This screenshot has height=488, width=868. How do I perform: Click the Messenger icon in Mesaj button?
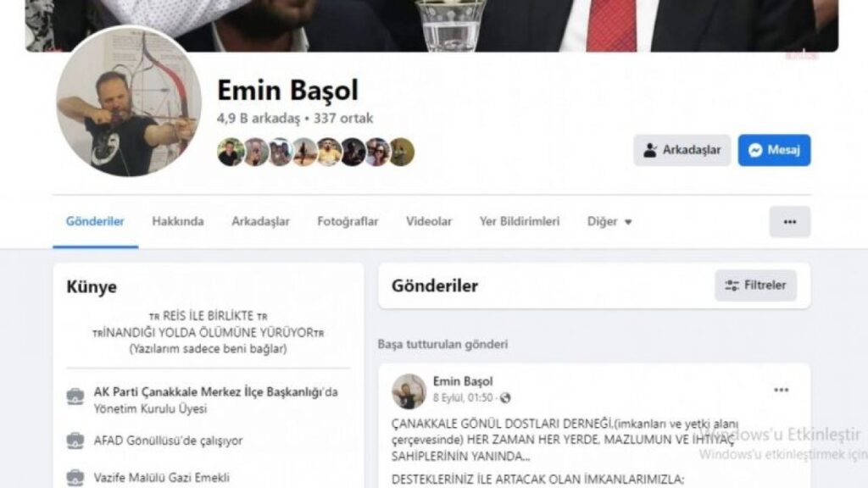(x=755, y=150)
